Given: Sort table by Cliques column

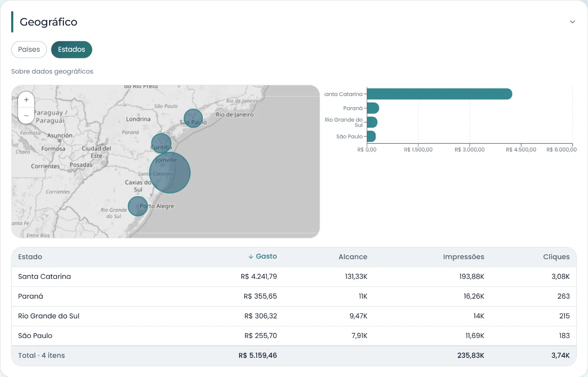Looking at the screenshot, I should point(556,257).
